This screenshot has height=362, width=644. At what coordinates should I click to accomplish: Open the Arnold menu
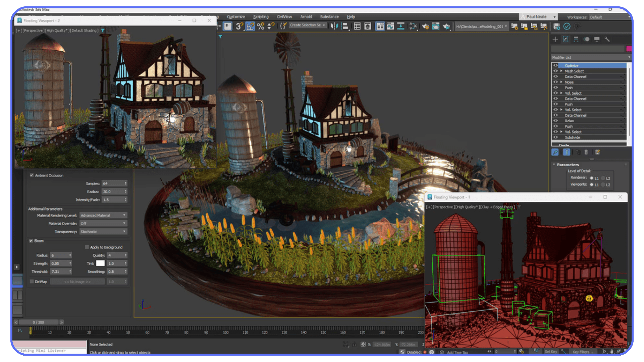point(306,17)
